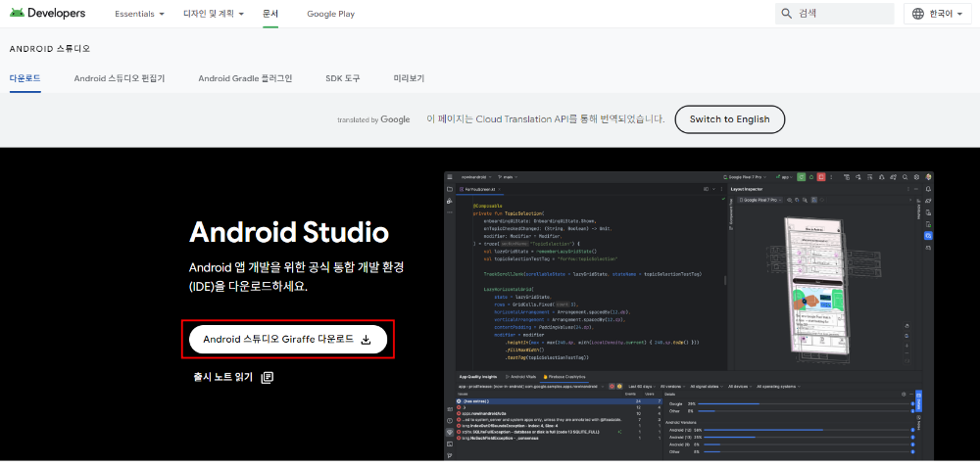Select the SDK 도구 tab

[342, 78]
